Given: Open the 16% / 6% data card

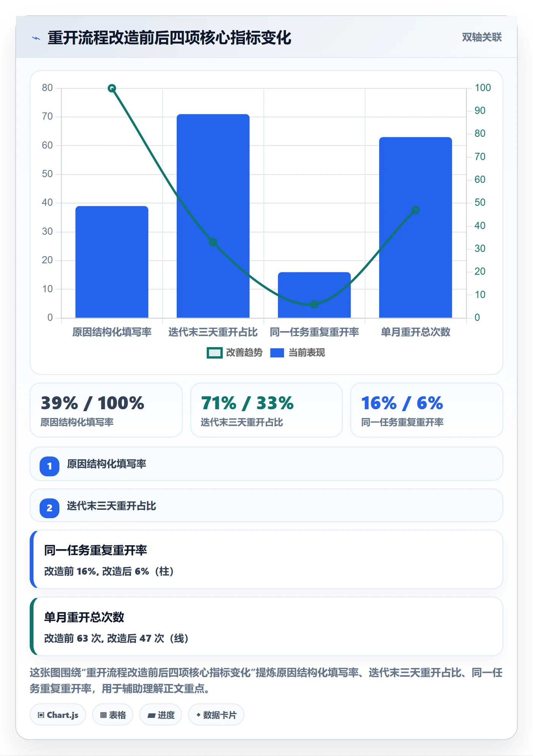Looking at the screenshot, I should click(427, 410).
